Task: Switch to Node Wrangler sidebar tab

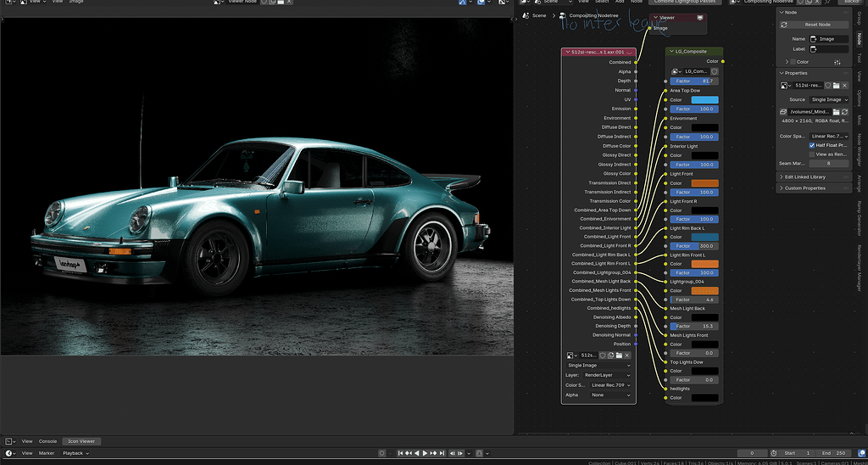Action: click(x=860, y=148)
